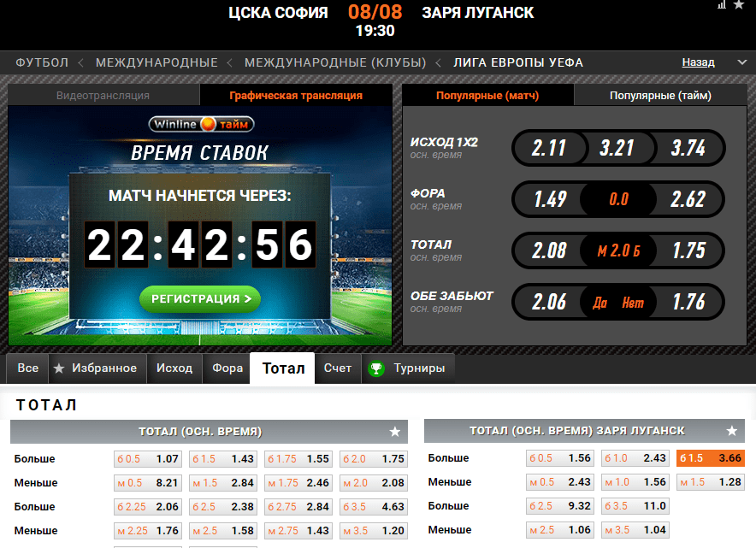Select the м 2.25 odds 1.76
The height and width of the screenshot is (548, 756).
(x=148, y=531)
